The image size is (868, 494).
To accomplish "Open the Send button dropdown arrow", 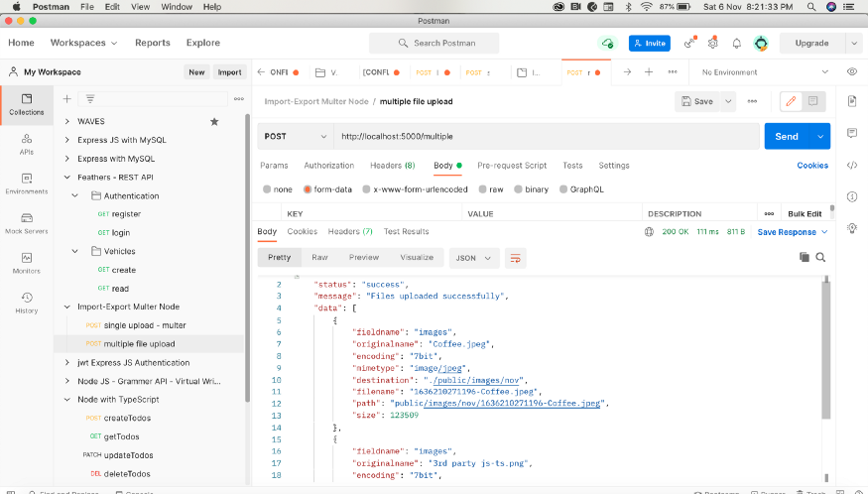I will [820, 136].
